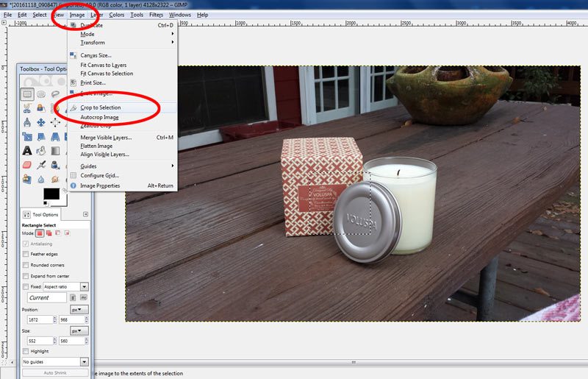Viewport: 588px width, 379px height.
Task: Click portrait orientation icon beside Current field
Action: coord(73,297)
